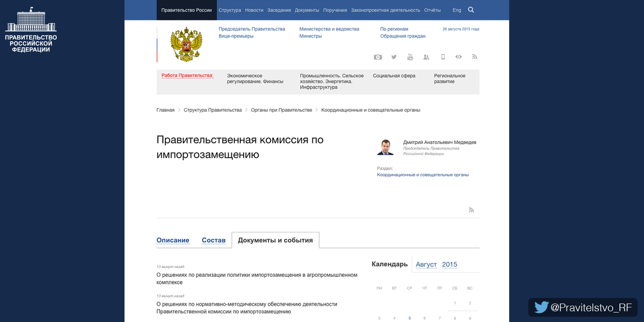The image size is (644, 322).
Task: Open Министерства и ведомства link
Action: [x=330, y=29]
